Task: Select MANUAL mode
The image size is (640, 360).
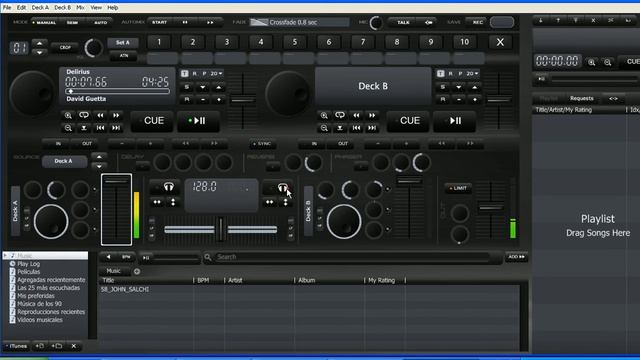Action: [45, 22]
